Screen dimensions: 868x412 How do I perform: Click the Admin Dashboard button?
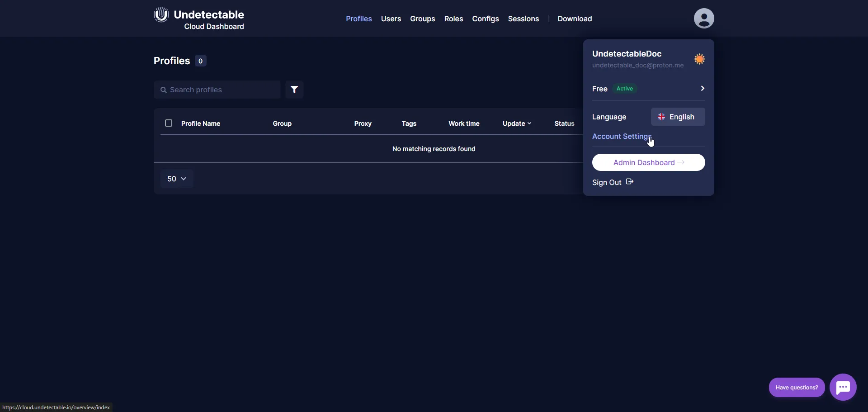coord(649,162)
